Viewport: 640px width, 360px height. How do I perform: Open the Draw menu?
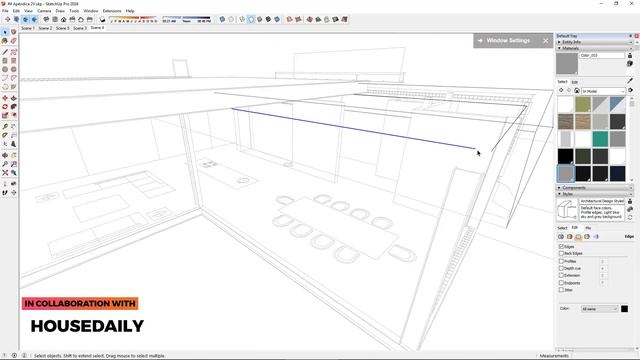pos(60,11)
